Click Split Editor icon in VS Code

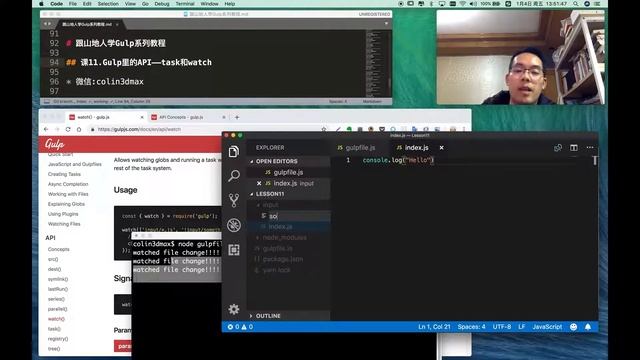click(x=573, y=147)
